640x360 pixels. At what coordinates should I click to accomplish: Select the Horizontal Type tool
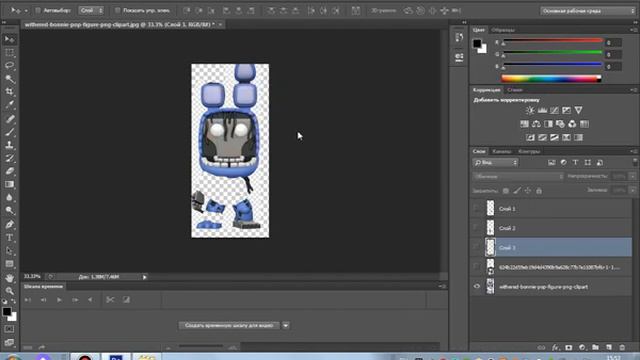coord(10,238)
